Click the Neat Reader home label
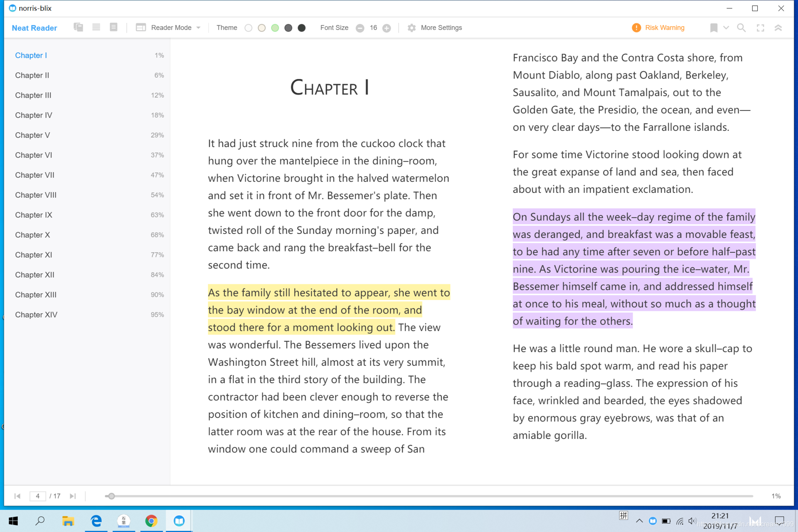Image resolution: width=798 pixels, height=532 pixels. point(34,27)
